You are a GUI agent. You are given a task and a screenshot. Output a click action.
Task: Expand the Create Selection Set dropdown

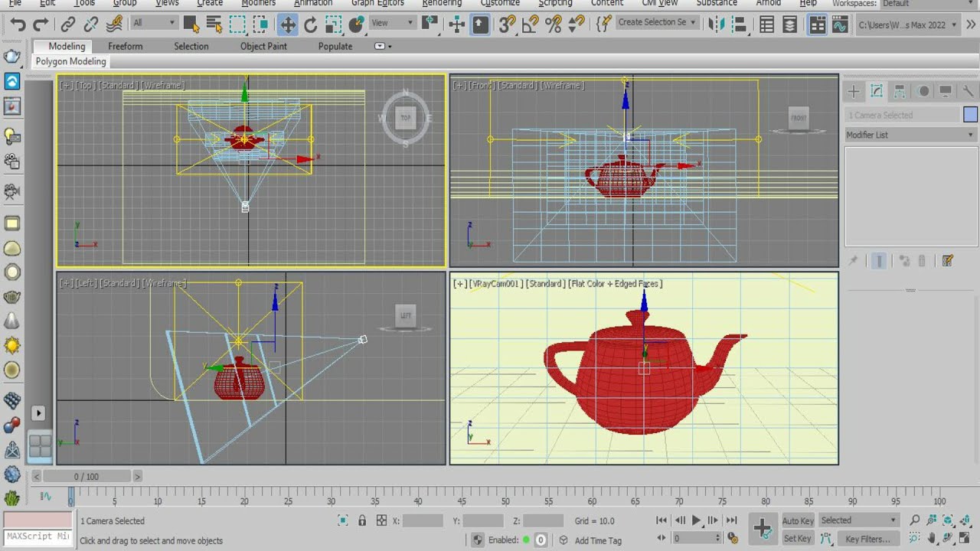click(x=658, y=23)
